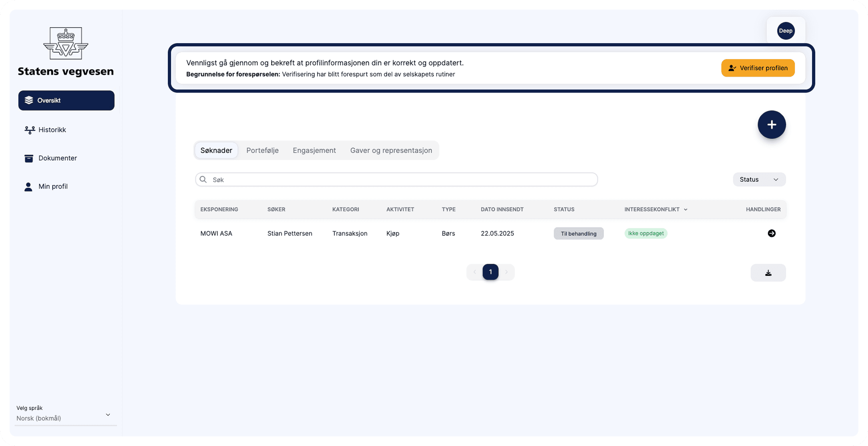Focus the Søk search field

pyautogui.click(x=400, y=179)
